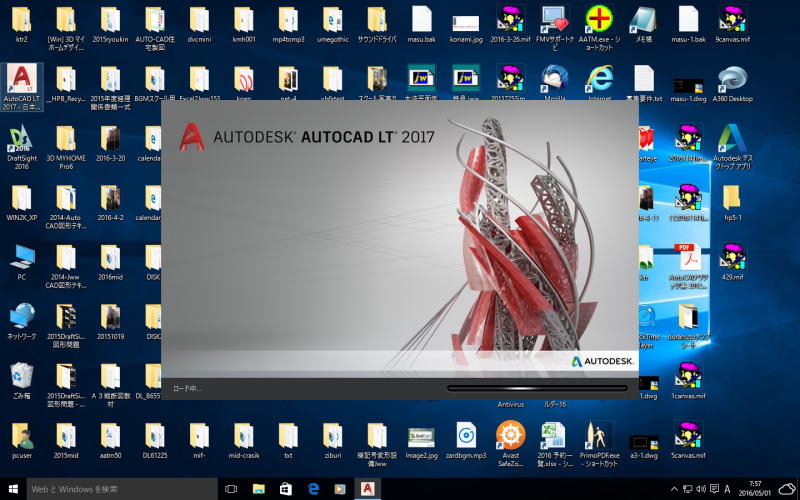Select the DraftSight 2016 desktop shortcut
This screenshot has width=800, height=500.
pos(21,147)
